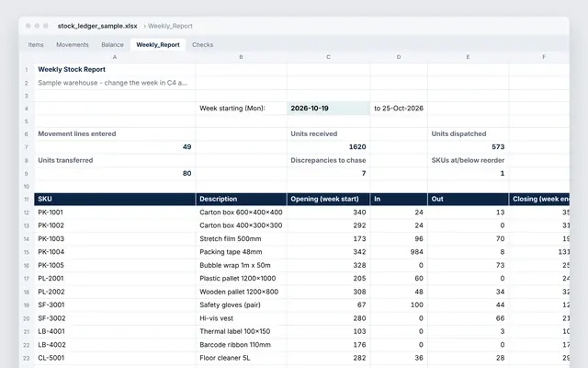Select SKU cell CL-5001
This screenshot has height=368, width=588.
pos(115,358)
